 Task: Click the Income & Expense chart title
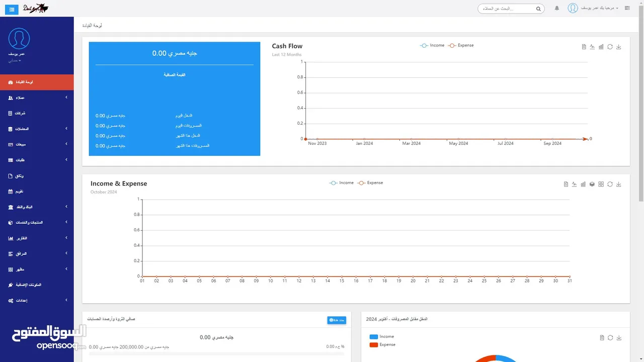pyautogui.click(x=119, y=184)
